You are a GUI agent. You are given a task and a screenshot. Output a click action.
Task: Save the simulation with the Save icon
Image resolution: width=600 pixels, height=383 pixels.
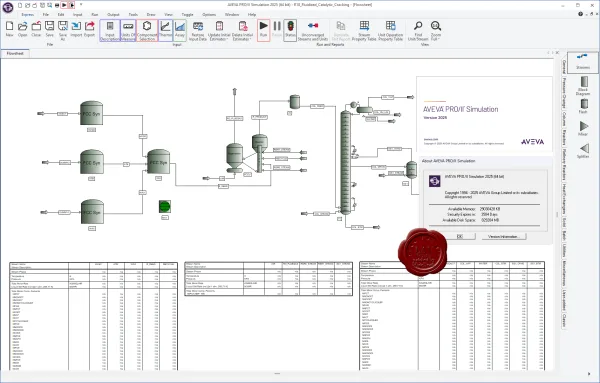49,29
